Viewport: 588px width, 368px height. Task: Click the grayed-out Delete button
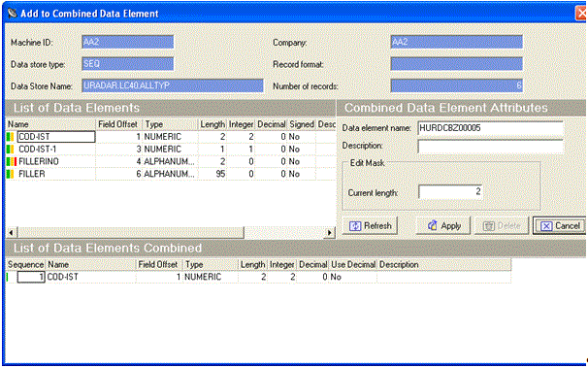click(502, 226)
